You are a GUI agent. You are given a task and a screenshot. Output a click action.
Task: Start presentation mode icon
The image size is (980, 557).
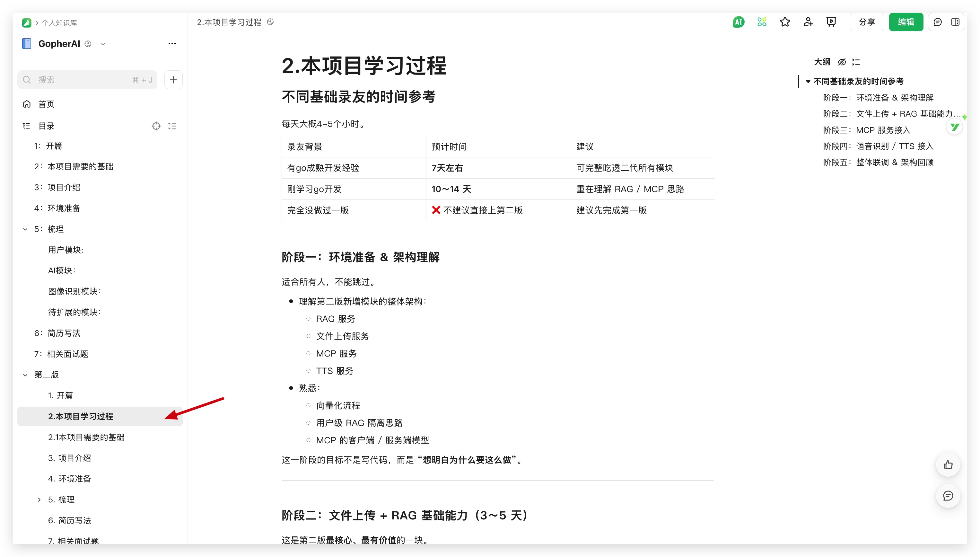(x=831, y=22)
